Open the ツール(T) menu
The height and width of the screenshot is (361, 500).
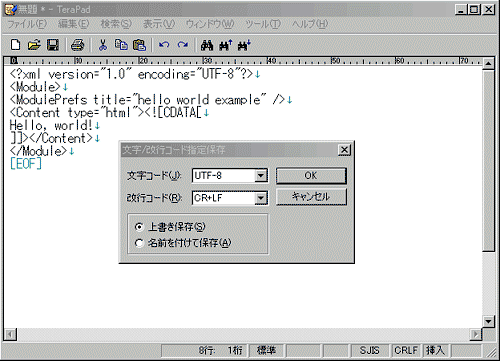click(x=263, y=24)
